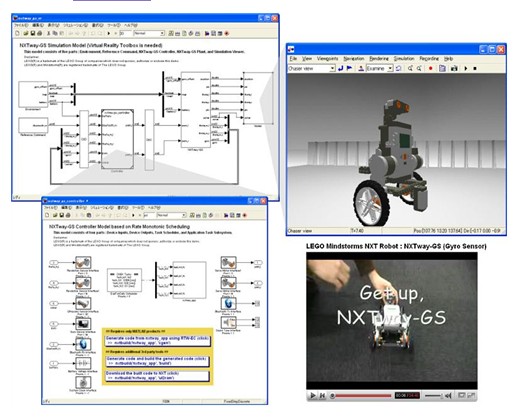
Task: Click the camera snapshot icon in viewer toolbar
Action: pos(454,68)
